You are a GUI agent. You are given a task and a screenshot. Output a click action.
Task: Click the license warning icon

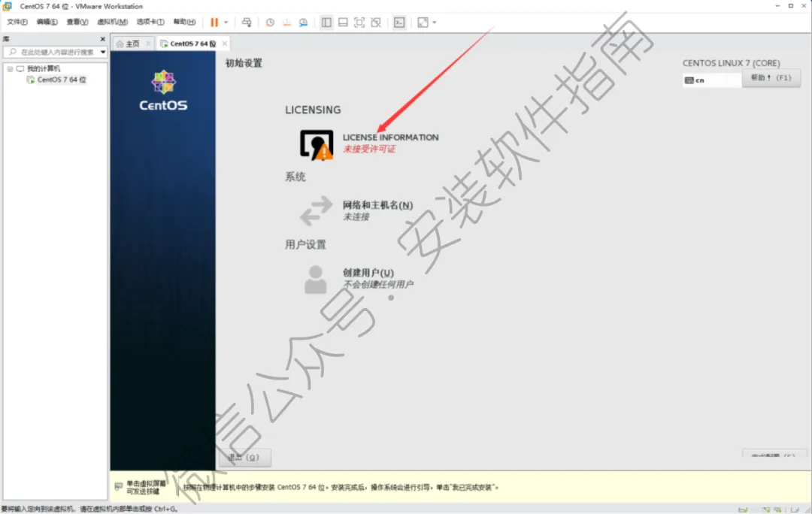click(317, 145)
